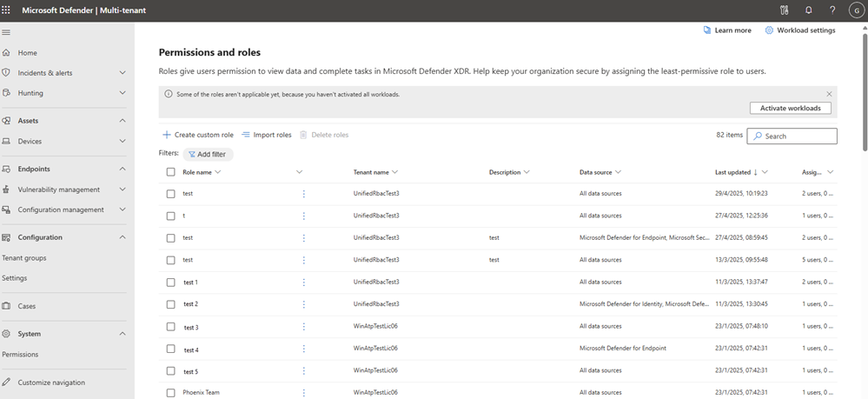Collapse the Endpoints section chevron
This screenshot has height=399, width=868.
123,169
